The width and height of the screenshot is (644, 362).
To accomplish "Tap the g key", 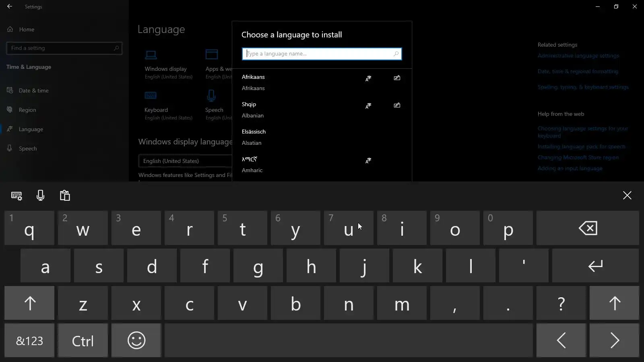I will pyautogui.click(x=258, y=265).
